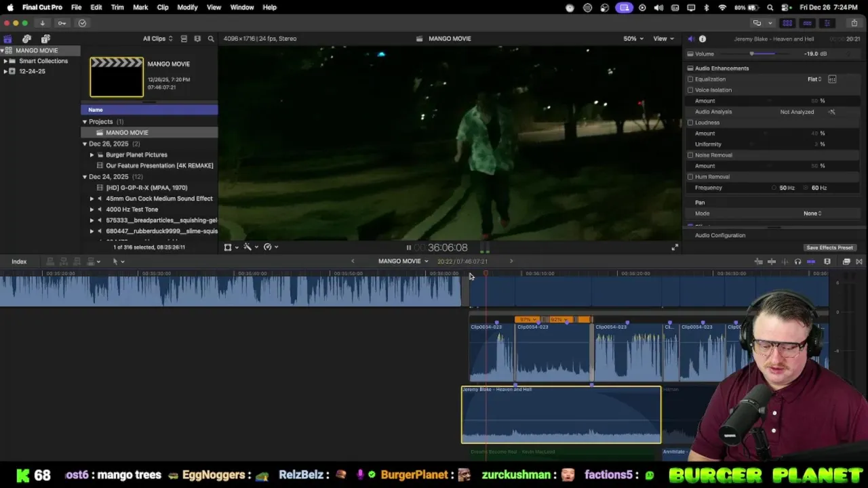868x488 pixels.
Task: Show the Libraries sidebar clapperboard icon
Action: (x=7, y=39)
